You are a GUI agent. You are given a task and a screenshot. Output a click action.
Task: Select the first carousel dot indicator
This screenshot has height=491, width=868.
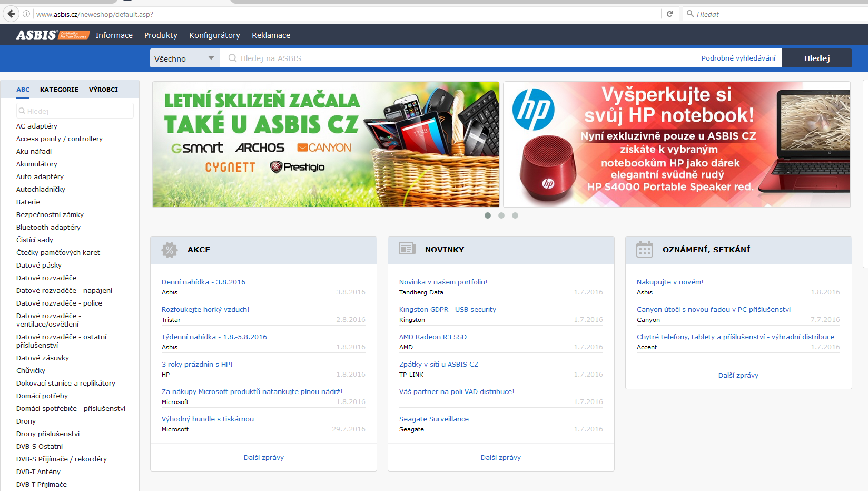pos(488,215)
